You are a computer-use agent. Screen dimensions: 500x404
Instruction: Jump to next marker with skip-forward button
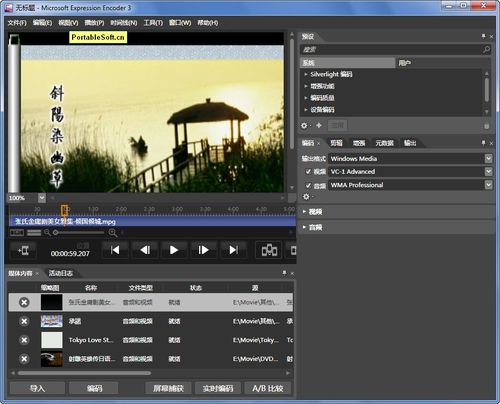233,250
